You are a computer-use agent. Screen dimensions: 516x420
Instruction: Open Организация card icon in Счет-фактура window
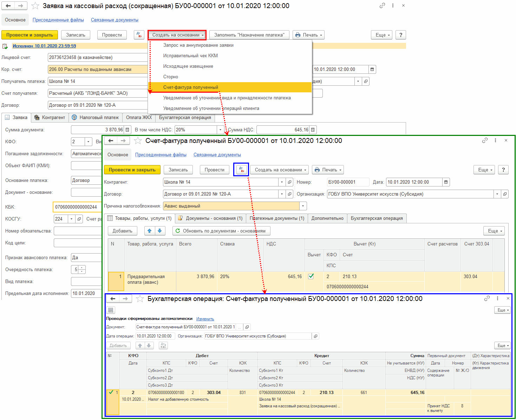(x=505, y=194)
